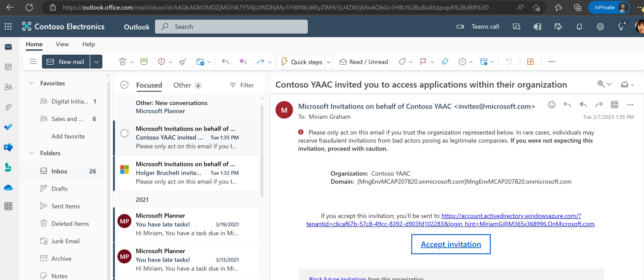Click the New mail button
The height and width of the screenshot is (280, 644).
pos(66,62)
